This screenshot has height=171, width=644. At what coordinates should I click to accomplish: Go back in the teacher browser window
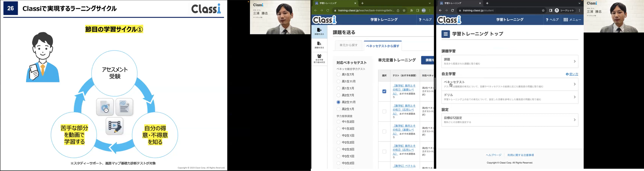point(316,11)
